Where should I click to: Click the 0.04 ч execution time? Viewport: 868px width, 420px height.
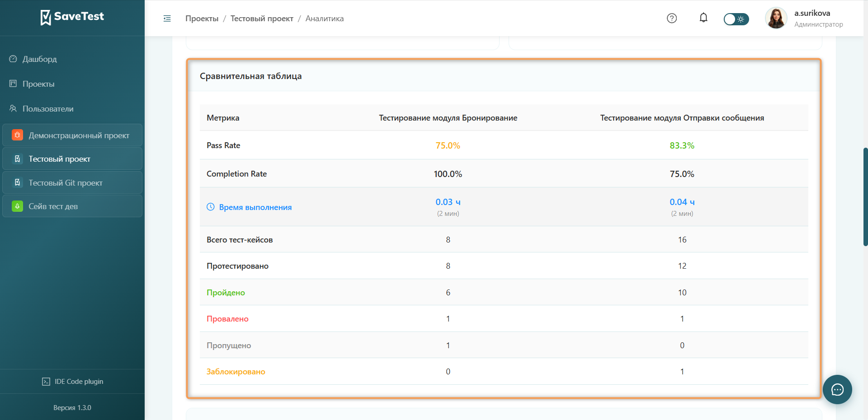[682, 202]
